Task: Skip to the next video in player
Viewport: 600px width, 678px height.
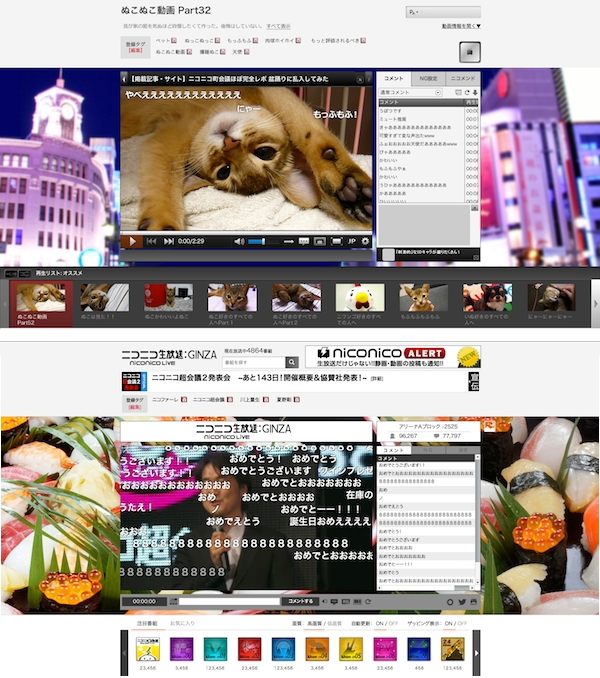Action: [x=169, y=241]
